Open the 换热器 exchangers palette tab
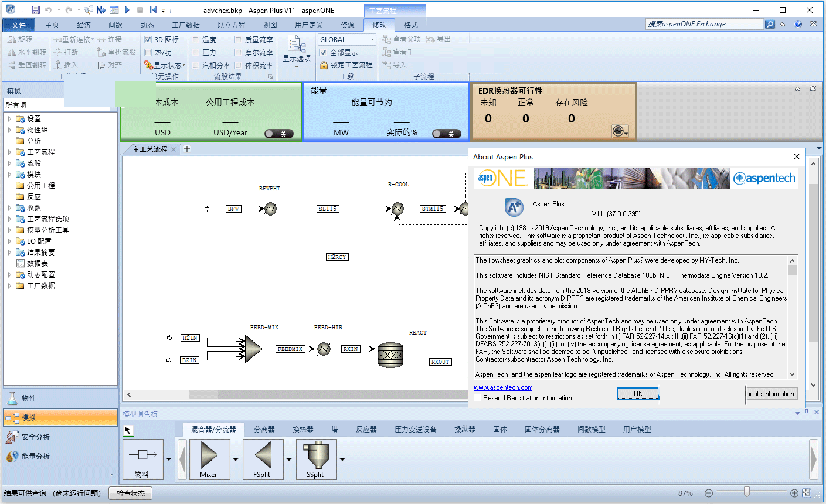Screen dimensions: 826x504 303,430
